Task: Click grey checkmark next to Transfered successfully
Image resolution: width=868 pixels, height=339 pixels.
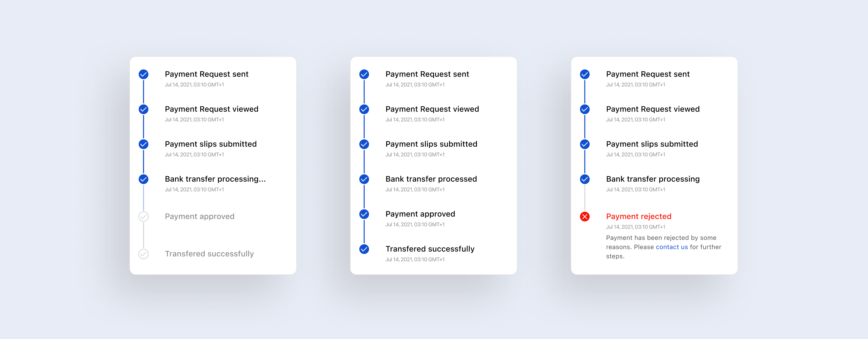Action: coord(144,254)
